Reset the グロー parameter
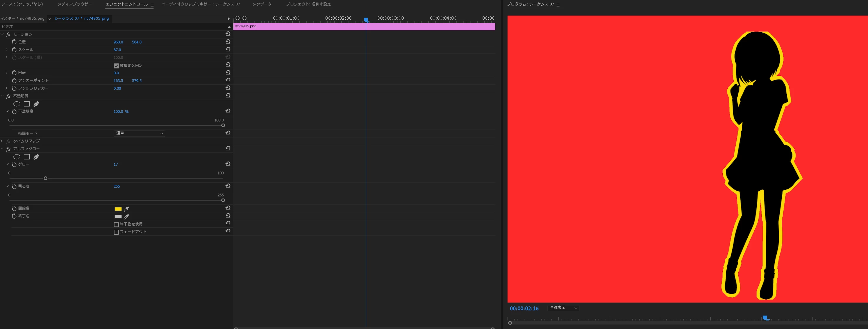The width and height of the screenshot is (868, 329). point(228,164)
